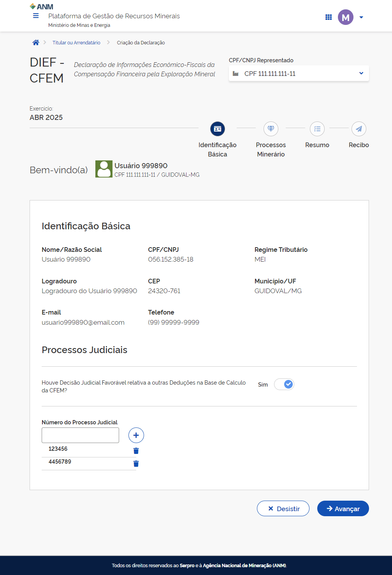Screen dimensions: 392x575
Task: Toggle the Decisão Judicial Favorável switch
Action: tap(284, 384)
